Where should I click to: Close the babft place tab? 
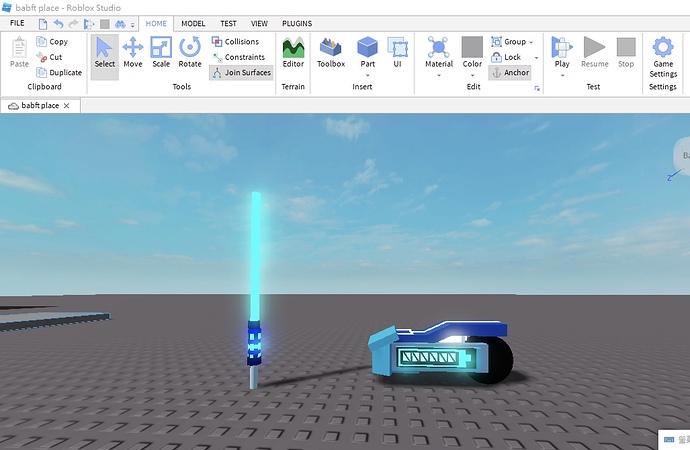click(66, 106)
